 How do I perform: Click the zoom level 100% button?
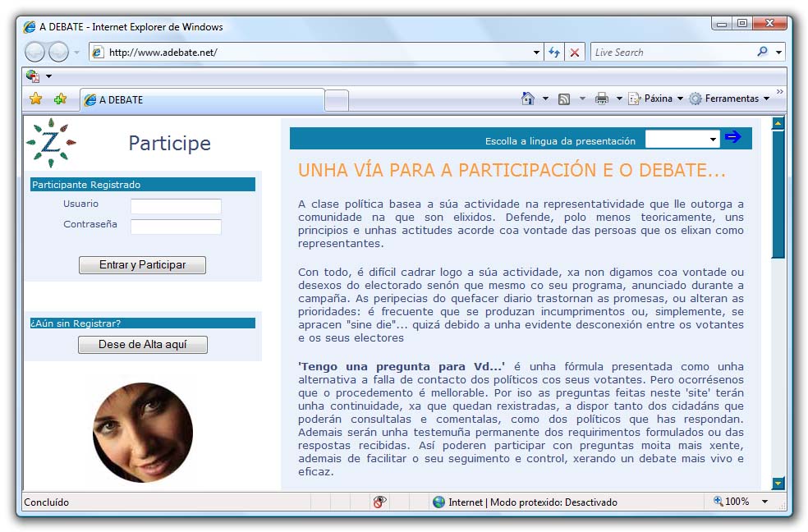(731, 501)
